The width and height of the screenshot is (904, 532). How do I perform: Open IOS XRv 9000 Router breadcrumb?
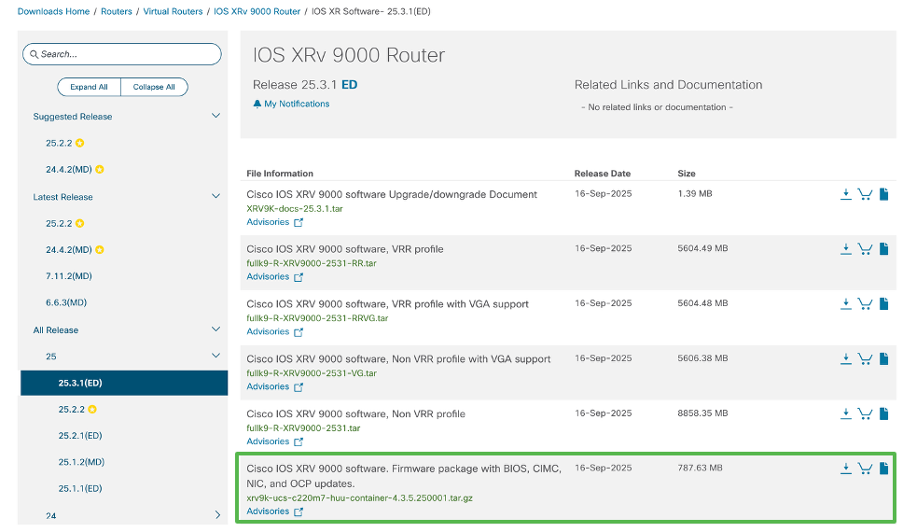coord(257,12)
